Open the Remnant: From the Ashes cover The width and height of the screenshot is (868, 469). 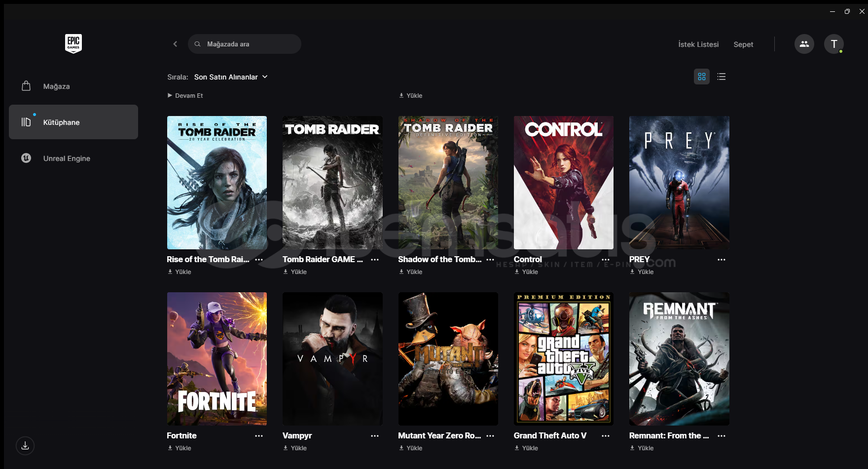pyautogui.click(x=679, y=359)
